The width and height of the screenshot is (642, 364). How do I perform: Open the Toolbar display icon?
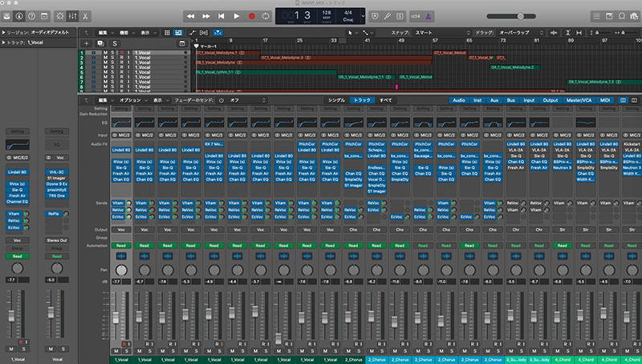44,16
